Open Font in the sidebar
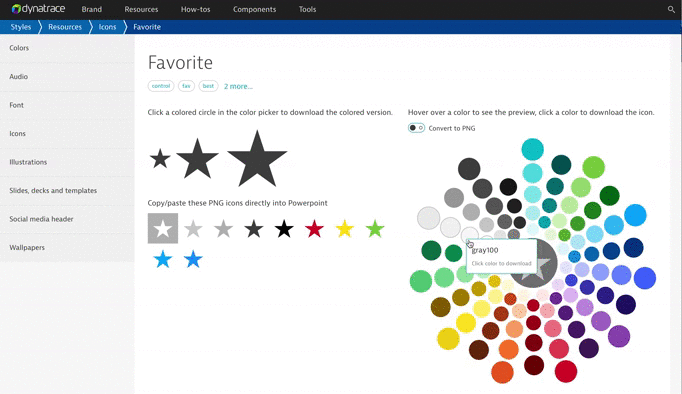Viewport: 682px width, 394px height. (x=67, y=105)
